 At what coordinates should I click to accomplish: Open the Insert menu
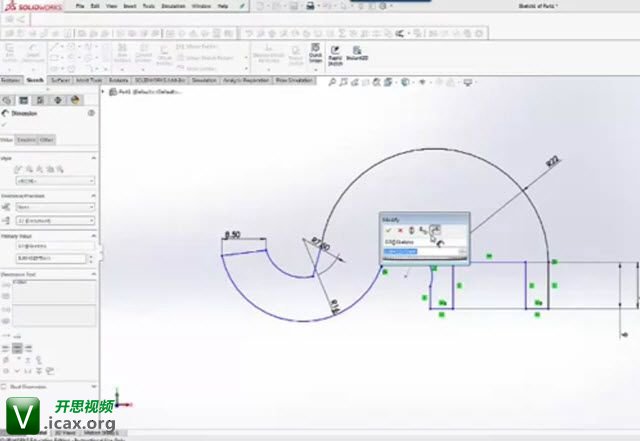pos(130,6)
